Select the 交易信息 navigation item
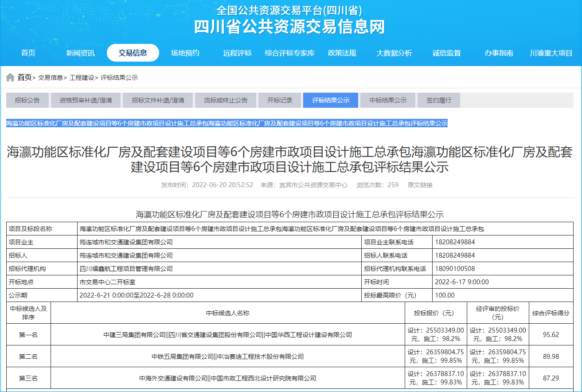This screenshot has height=392, width=582. point(133,53)
